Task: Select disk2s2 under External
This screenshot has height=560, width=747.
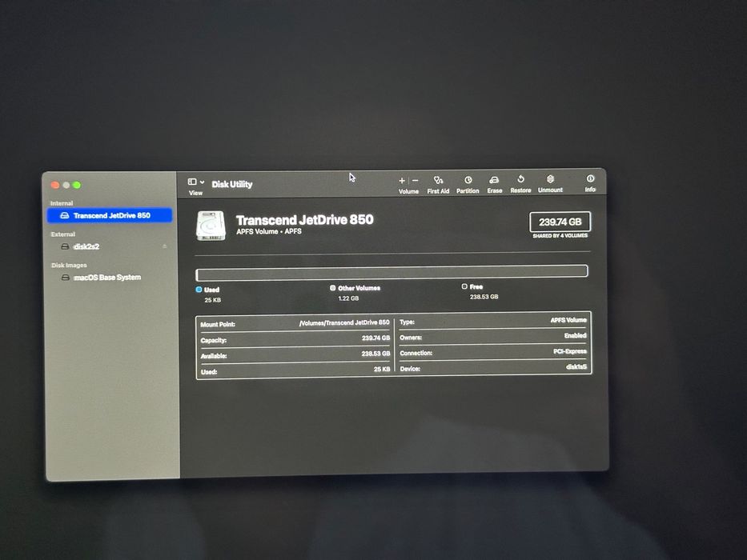Action: 86,246
